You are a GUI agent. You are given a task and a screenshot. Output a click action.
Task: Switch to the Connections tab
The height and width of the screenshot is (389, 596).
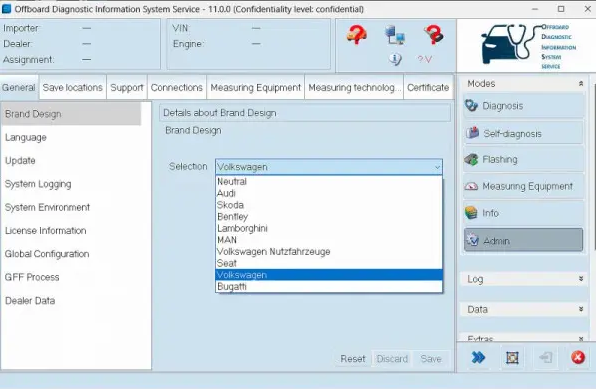point(177,87)
